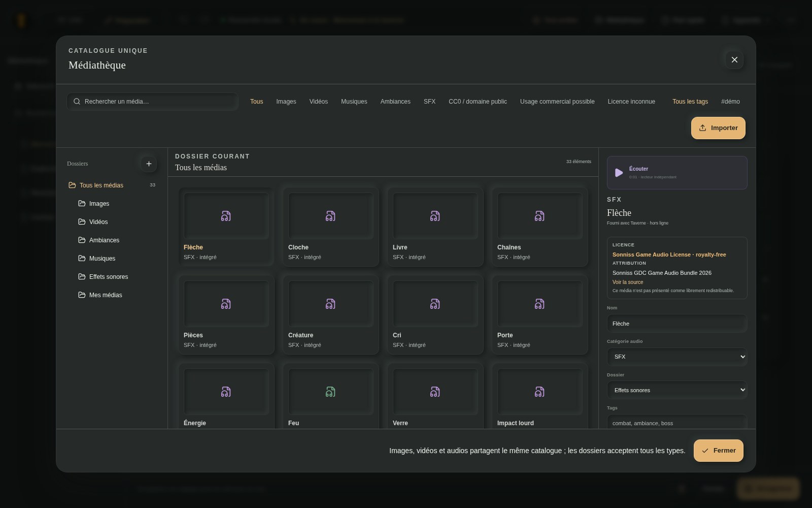Click the folder icon beside Musiques
The width and height of the screenshot is (812, 508).
pos(82,259)
